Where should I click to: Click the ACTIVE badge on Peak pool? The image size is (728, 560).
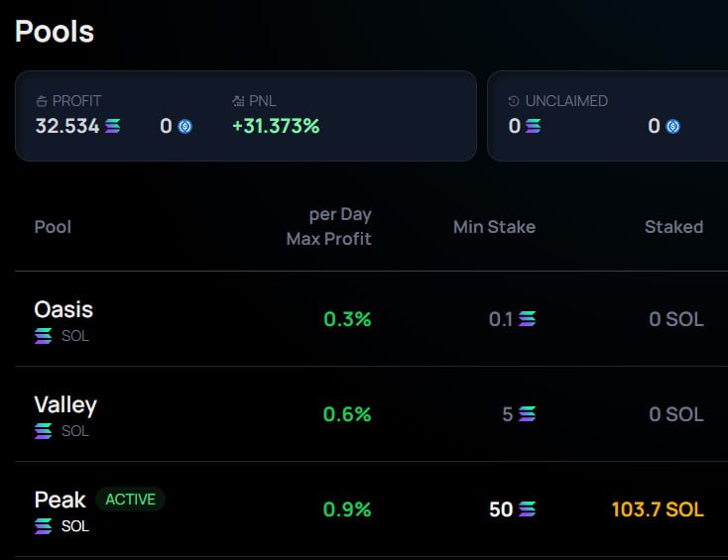pos(130,500)
